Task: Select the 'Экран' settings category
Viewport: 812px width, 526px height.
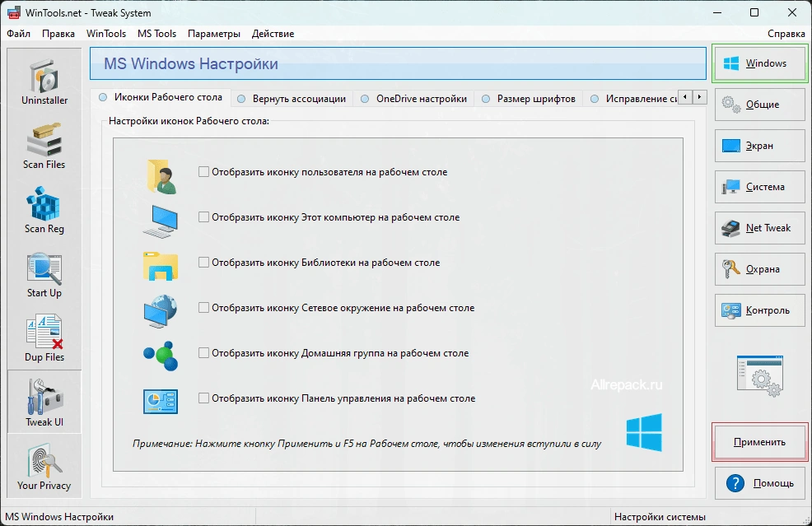Action: [759, 146]
